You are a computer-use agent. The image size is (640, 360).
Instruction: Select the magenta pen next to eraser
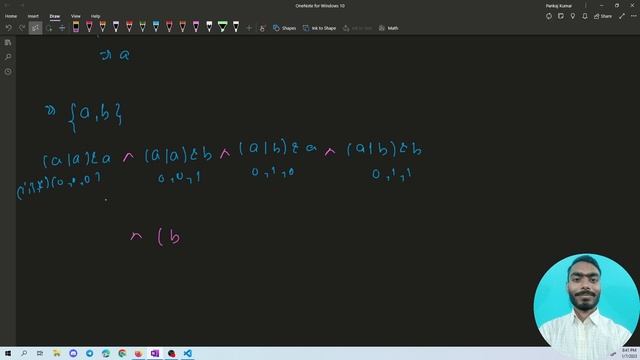89,27
